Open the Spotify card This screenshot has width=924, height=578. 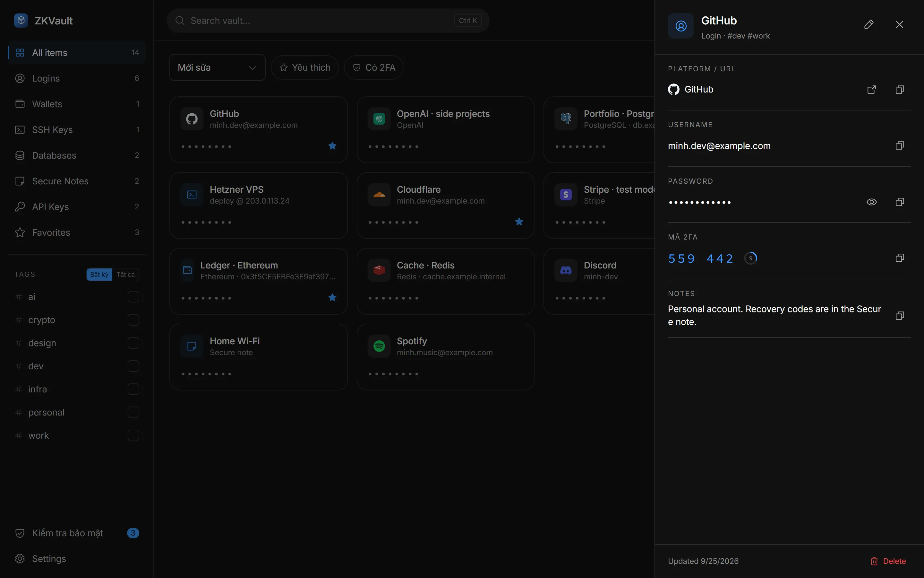click(x=445, y=357)
